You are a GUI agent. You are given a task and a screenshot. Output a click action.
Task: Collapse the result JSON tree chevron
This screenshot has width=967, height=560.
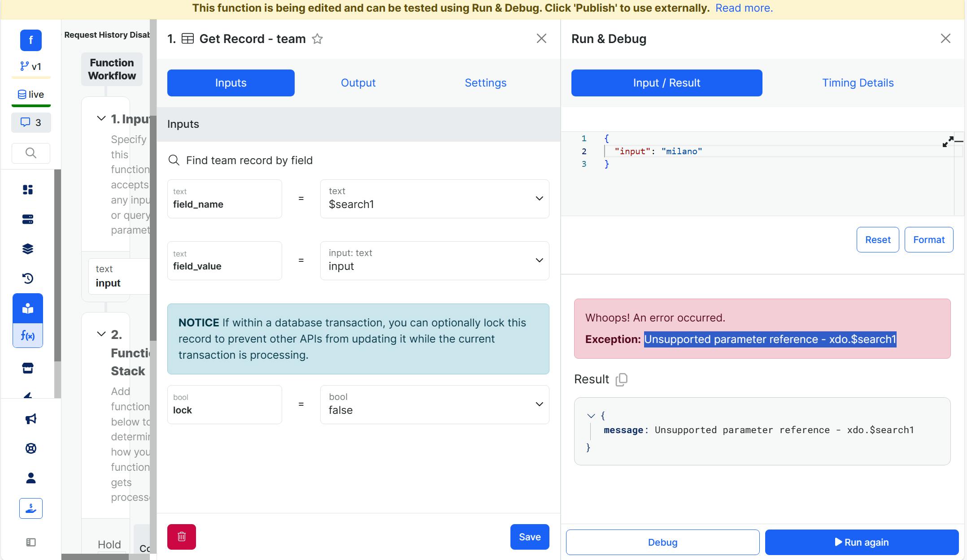coord(591,416)
